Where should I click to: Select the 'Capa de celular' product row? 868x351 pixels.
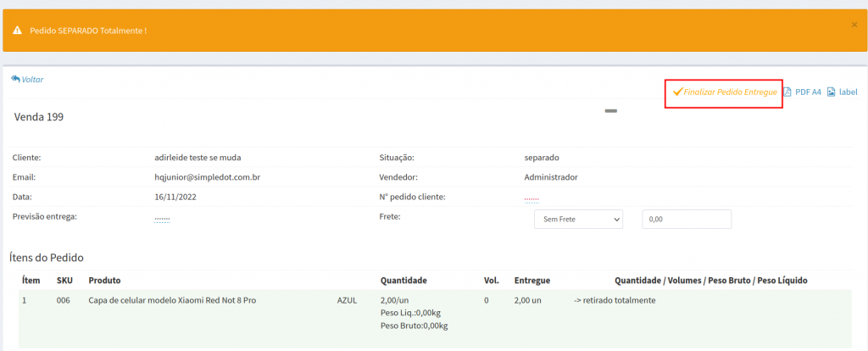click(x=172, y=300)
